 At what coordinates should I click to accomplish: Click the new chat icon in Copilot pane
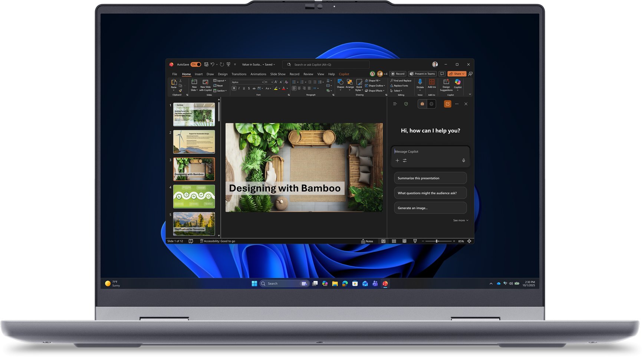click(x=448, y=104)
